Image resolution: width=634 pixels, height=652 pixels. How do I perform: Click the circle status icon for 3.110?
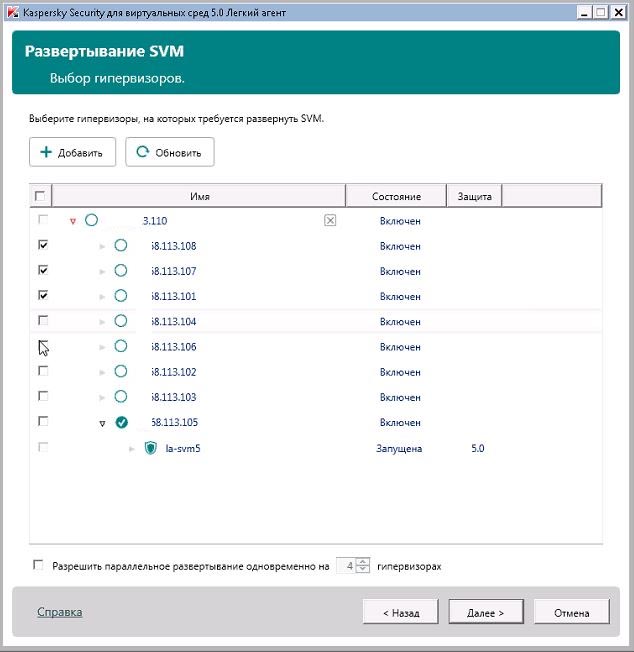(91, 220)
